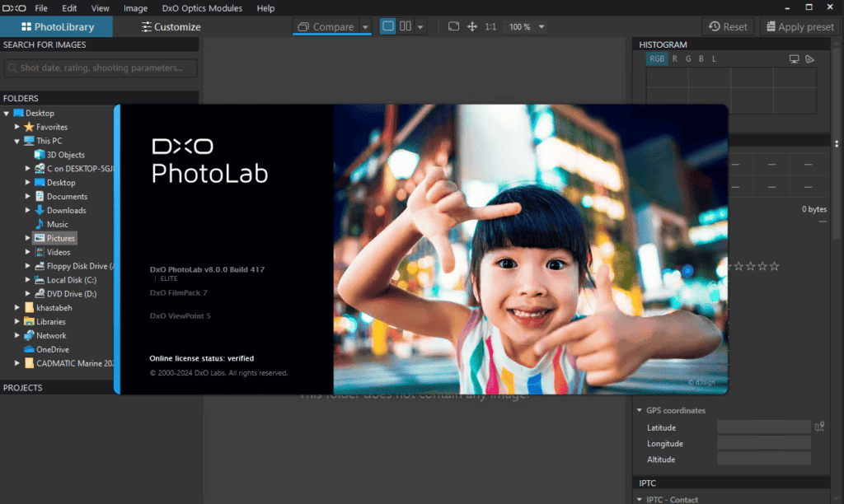Collapse the GPS coordinates section
The height and width of the screenshot is (504, 844).
click(x=640, y=410)
